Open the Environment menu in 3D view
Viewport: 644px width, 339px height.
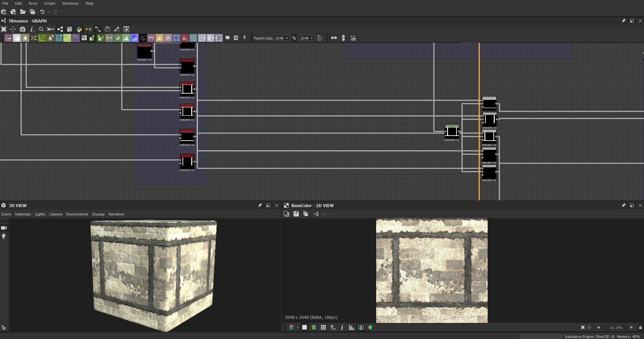pos(77,214)
